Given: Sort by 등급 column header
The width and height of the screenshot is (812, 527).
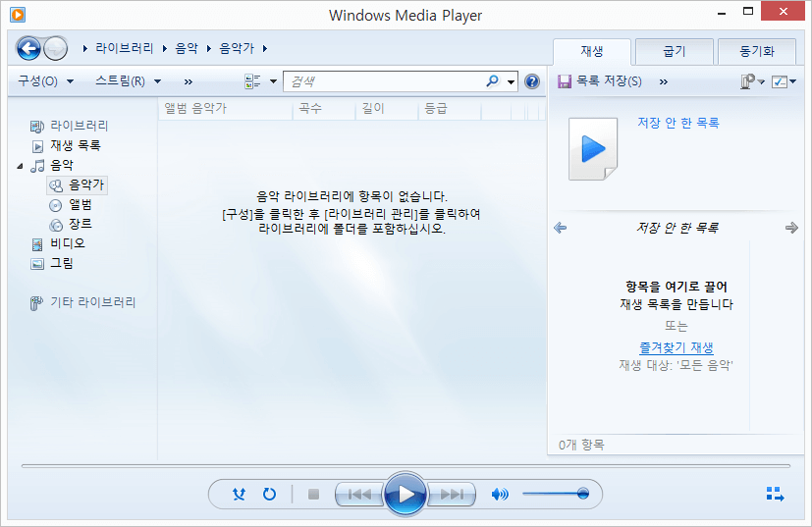Looking at the screenshot, I should [450, 109].
